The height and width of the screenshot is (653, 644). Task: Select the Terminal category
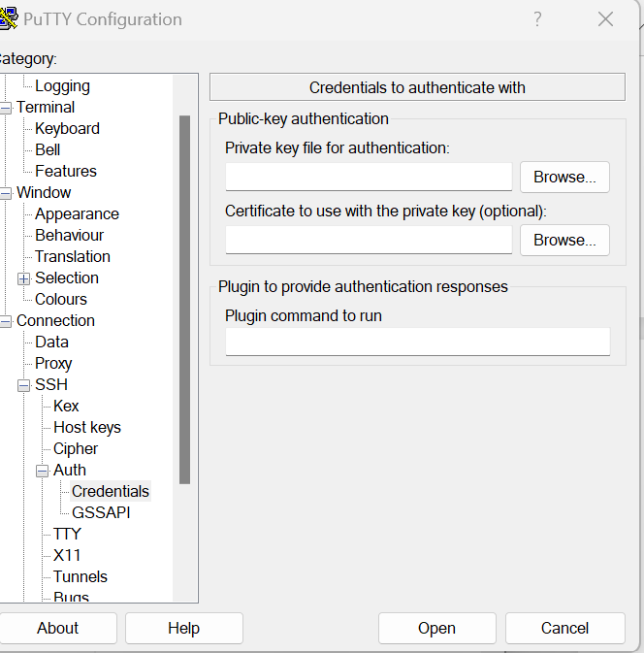point(46,107)
